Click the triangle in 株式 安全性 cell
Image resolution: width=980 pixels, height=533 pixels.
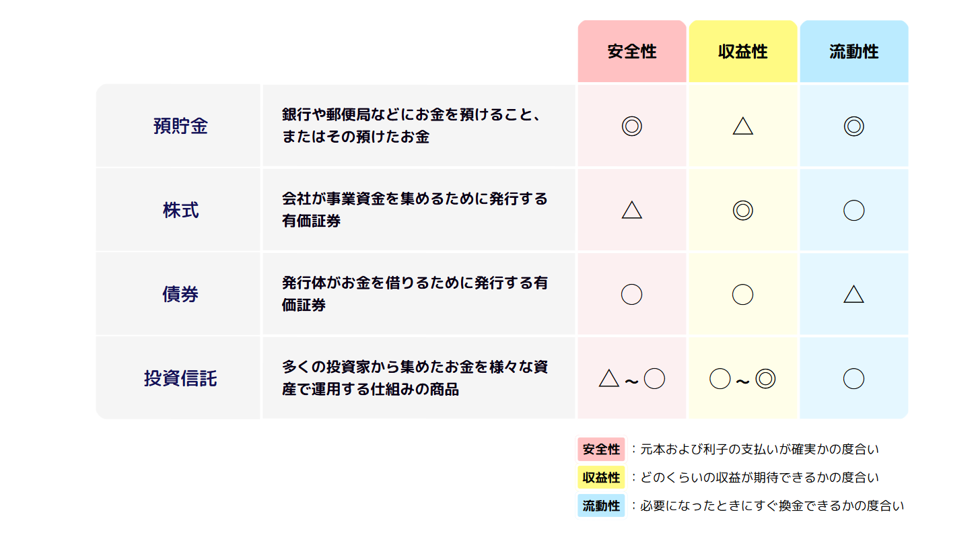pyautogui.click(x=631, y=209)
